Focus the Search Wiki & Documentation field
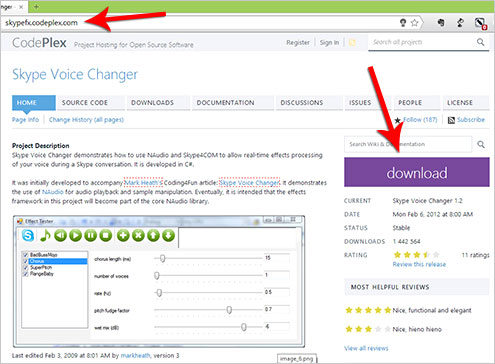Screen dimensions: 495x364 (x=408, y=144)
